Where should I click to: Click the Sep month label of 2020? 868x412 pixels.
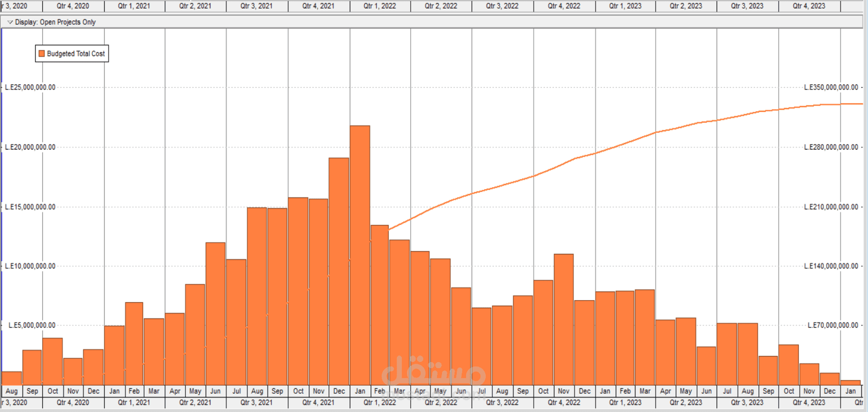pyautogui.click(x=32, y=391)
